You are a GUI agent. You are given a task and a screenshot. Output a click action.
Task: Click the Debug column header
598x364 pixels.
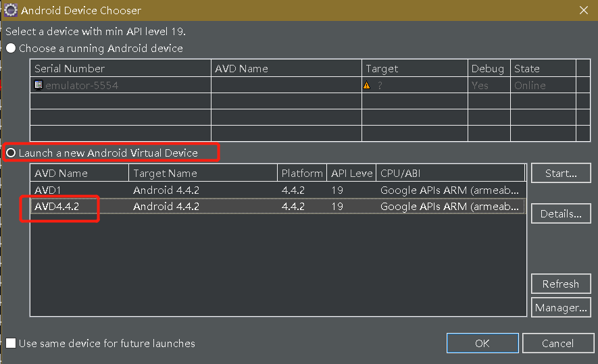point(489,68)
